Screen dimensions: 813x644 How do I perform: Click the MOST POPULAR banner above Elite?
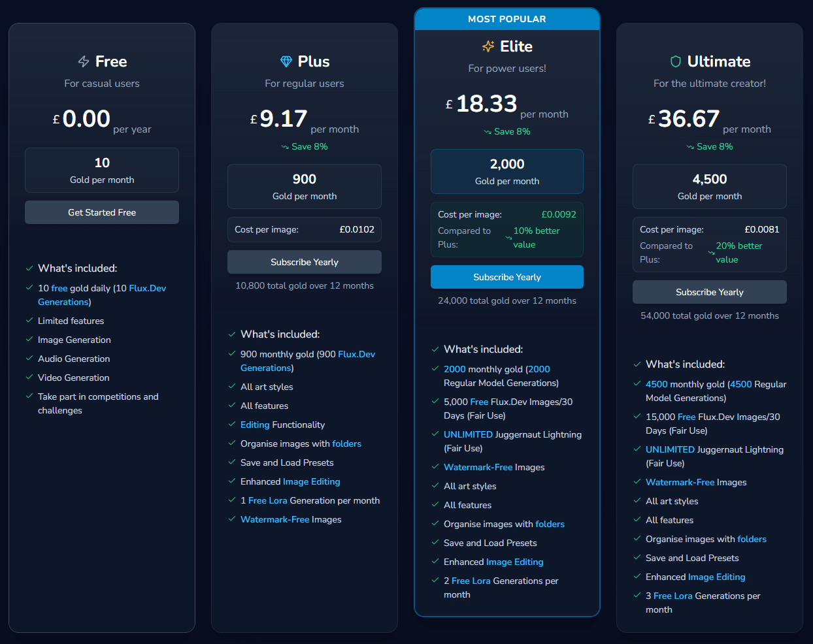[506, 18]
